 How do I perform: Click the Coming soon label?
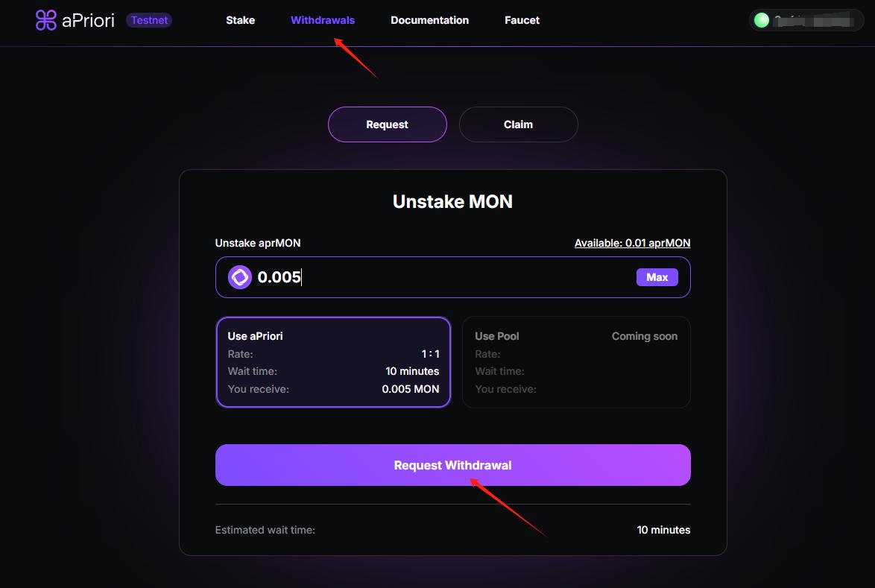(644, 336)
